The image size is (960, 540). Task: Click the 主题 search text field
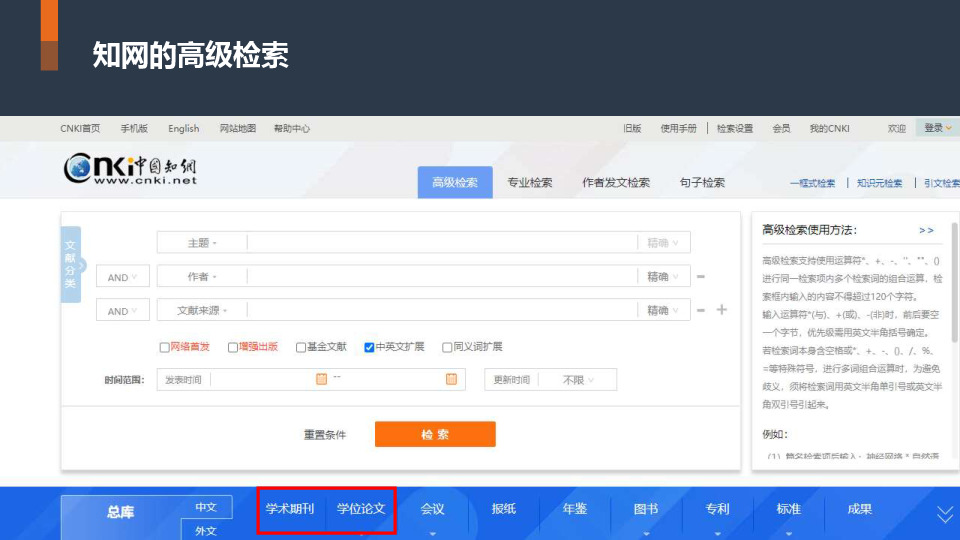coord(442,243)
